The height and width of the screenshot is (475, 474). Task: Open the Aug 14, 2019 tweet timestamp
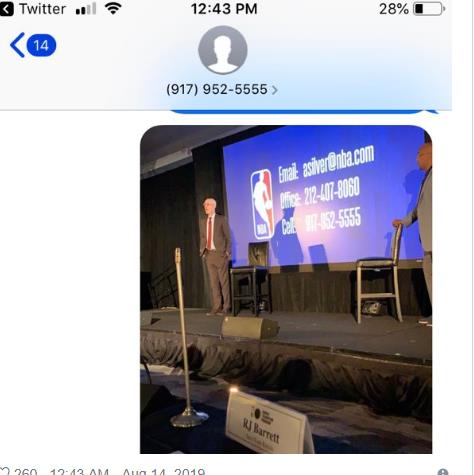pos(164,472)
